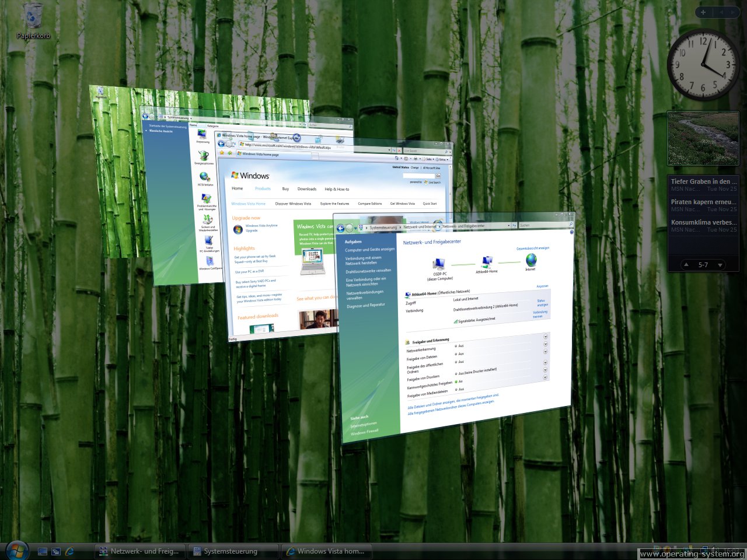The image size is (747, 560).
Task: Click Explore the Features sub-navigation link
Action: tap(334, 204)
